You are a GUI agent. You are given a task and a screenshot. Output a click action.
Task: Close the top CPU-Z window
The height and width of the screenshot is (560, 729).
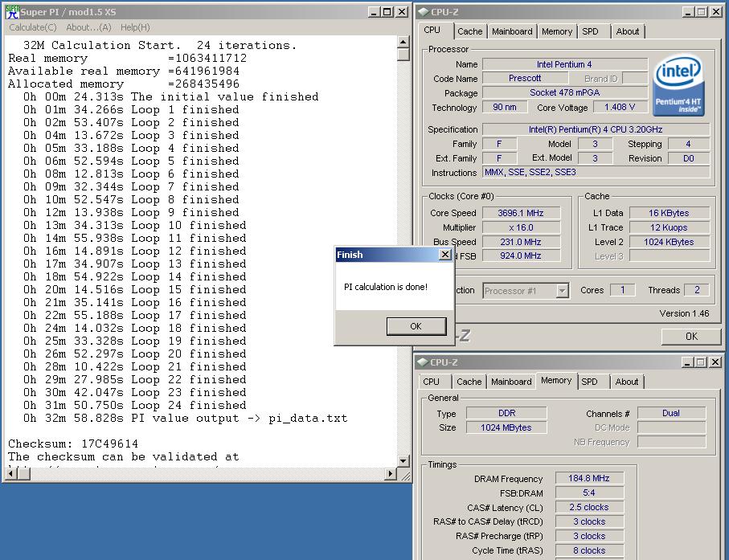(x=716, y=12)
